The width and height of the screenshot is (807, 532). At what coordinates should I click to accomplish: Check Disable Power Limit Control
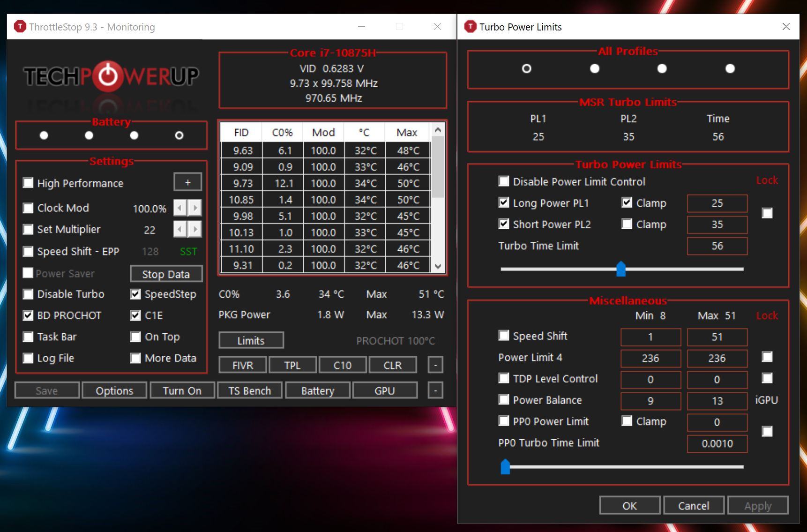(504, 181)
